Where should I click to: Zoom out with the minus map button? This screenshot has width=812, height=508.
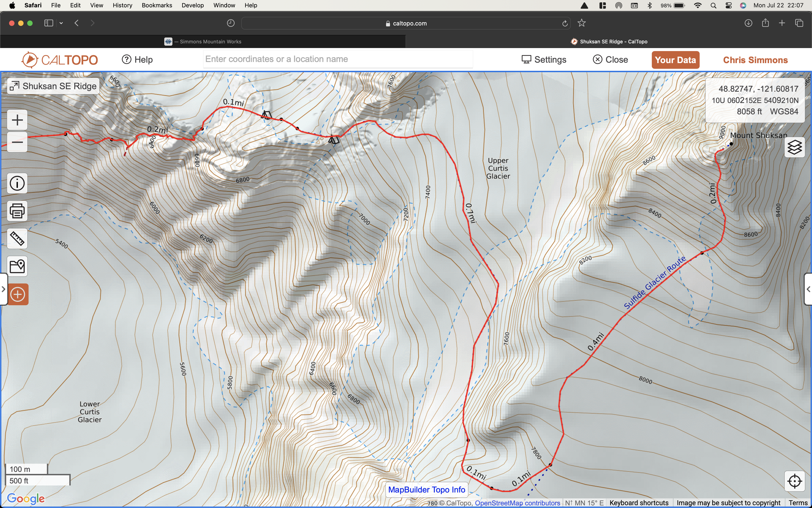pos(17,142)
